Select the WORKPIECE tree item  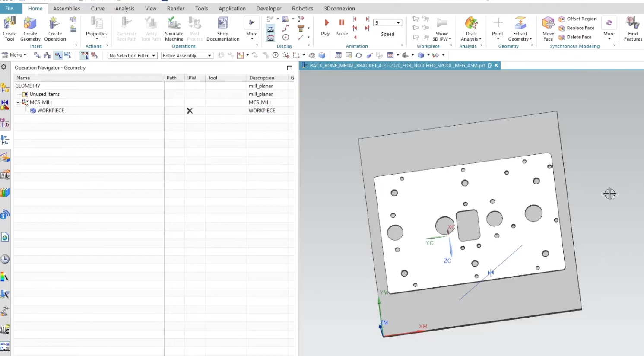(51, 111)
